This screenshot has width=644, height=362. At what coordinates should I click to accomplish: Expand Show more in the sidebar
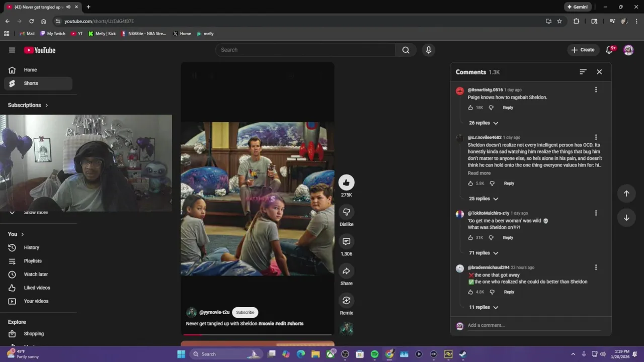coord(36,213)
